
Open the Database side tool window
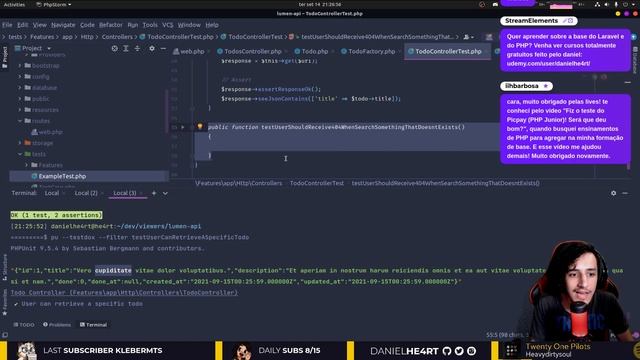635,60
